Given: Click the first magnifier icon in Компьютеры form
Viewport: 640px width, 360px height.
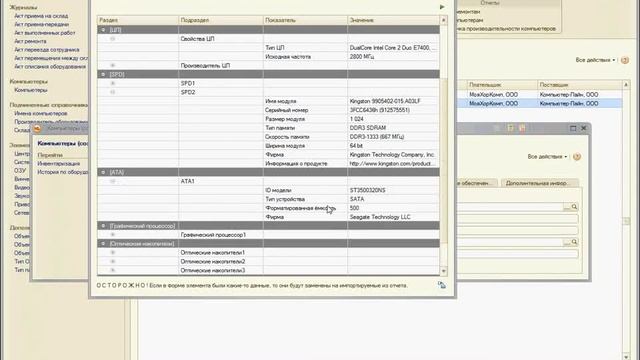Looking at the screenshot, I should 574,207.
